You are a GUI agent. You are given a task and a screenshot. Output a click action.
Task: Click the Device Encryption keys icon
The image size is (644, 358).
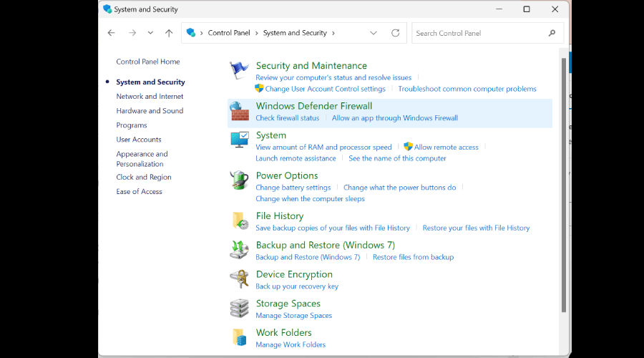pos(239,279)
